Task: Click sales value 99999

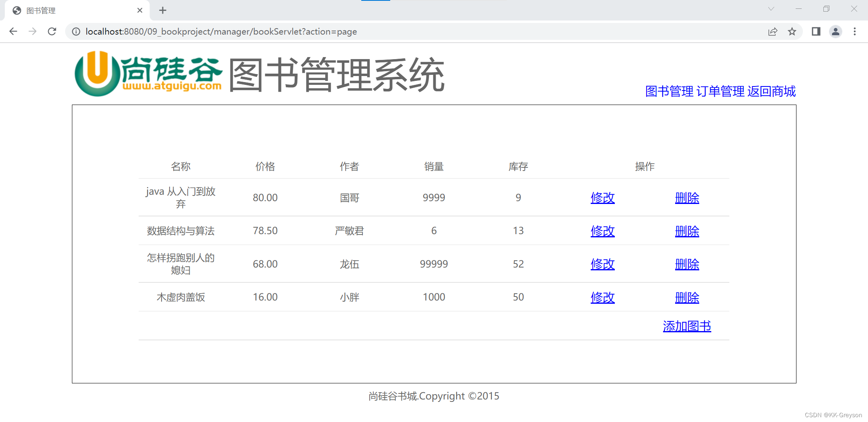Action: (434, 264)
